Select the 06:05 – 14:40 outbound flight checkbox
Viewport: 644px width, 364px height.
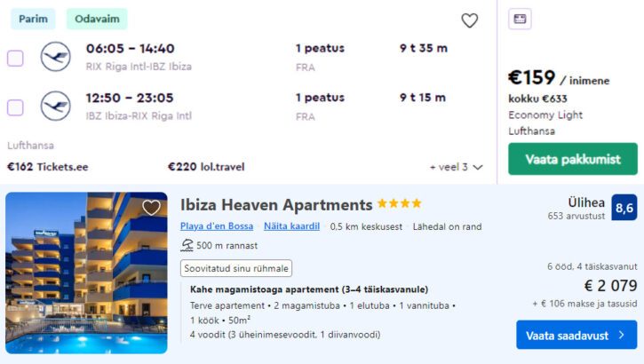15,58
